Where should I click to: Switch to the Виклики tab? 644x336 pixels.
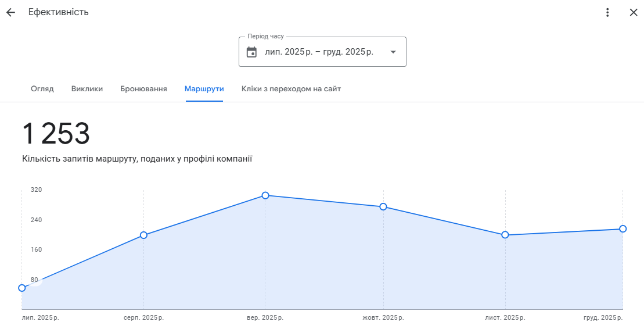pyautogui.click(x=87, y=89)
